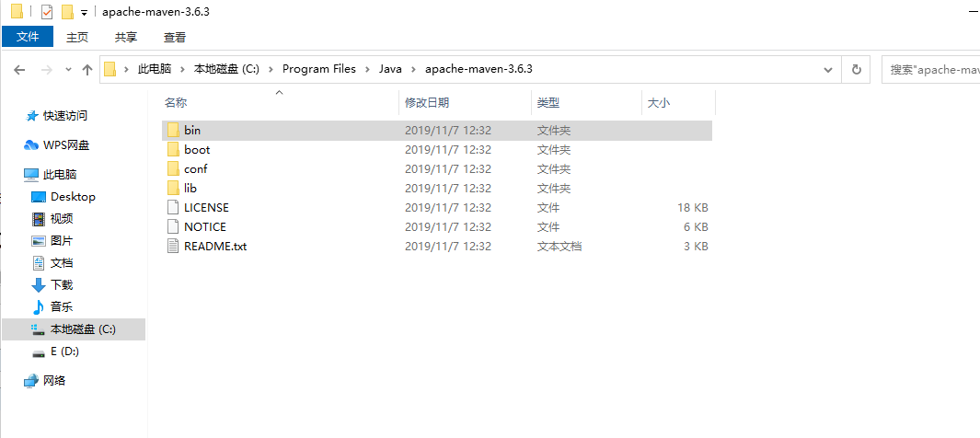Select the LICENSE file icon

point(173,207)
